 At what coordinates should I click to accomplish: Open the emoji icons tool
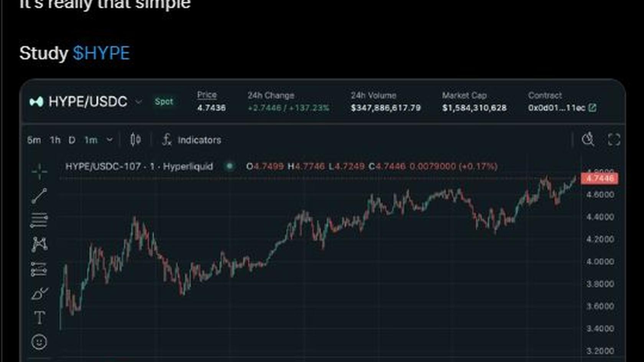coord(39,342)
